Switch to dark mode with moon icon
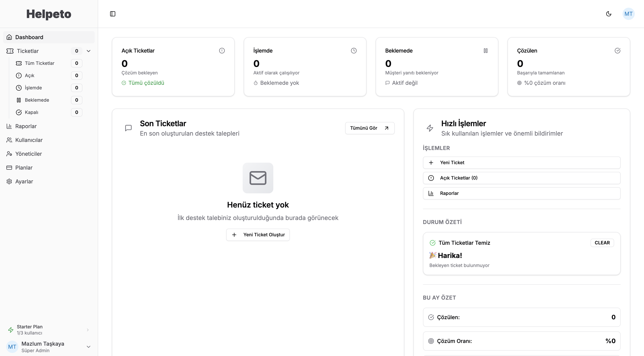 [x=609, y=14]
